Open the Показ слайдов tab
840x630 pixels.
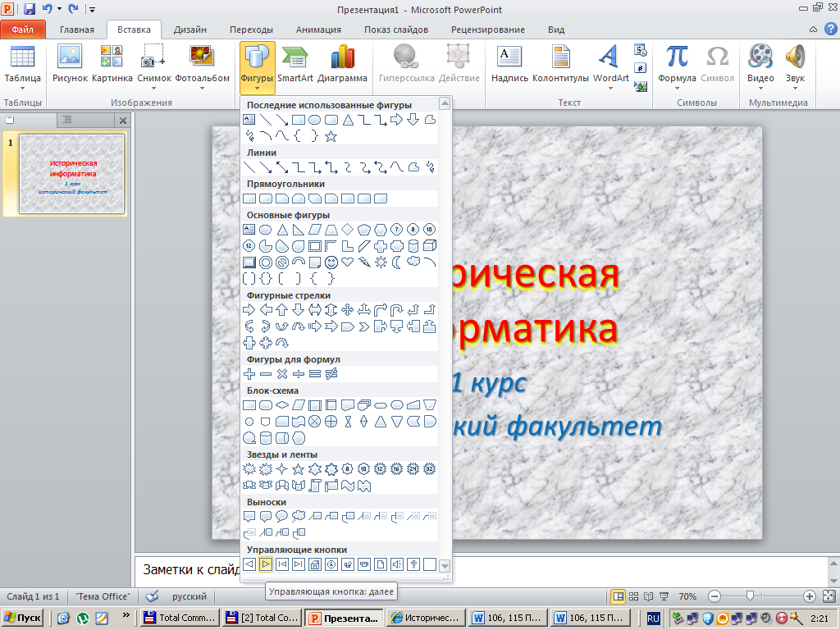(396, 30)
